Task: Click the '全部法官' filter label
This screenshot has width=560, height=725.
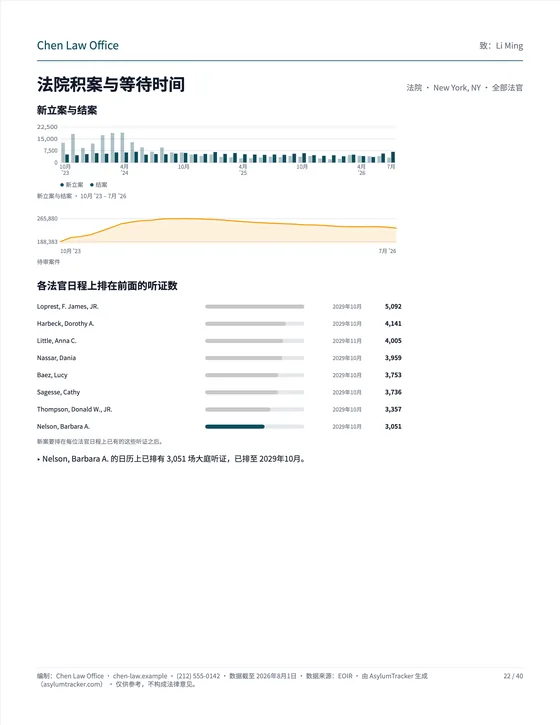Action: pos(507,87)
